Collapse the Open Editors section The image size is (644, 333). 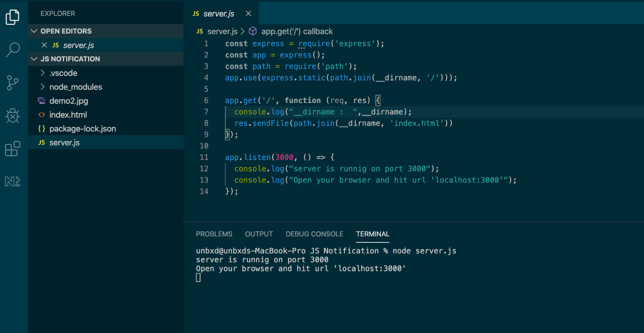tap(34, 31)
